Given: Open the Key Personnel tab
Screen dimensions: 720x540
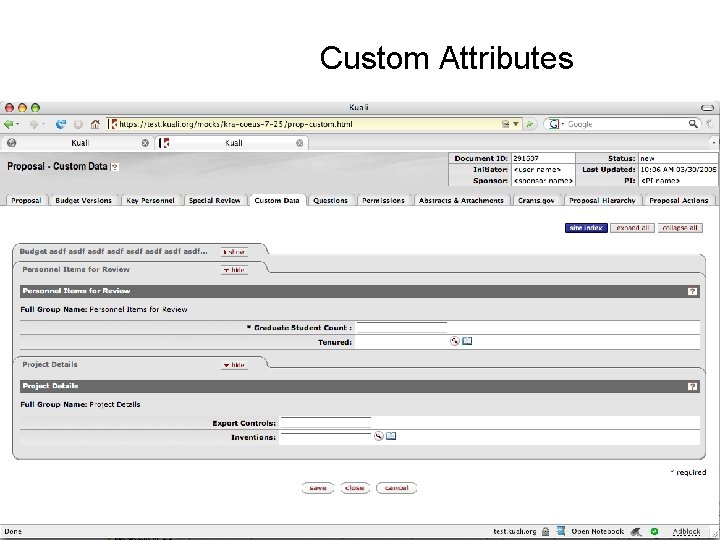Looking at the screenshot, I should pyautogui.click(x=150, y=200).
